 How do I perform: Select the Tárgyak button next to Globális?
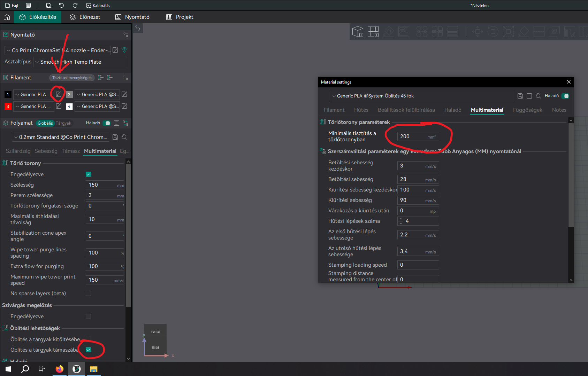pos(63,123)
